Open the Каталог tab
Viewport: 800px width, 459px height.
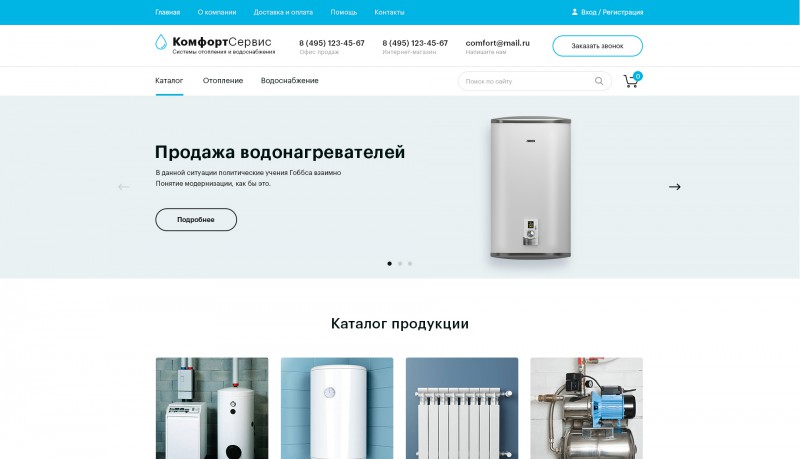[169, 81]
